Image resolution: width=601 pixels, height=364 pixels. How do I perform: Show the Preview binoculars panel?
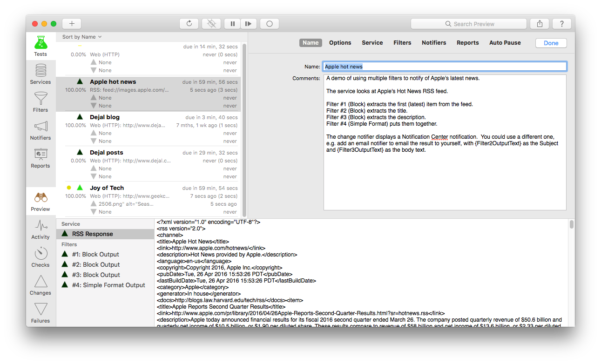tap(41, 201)
